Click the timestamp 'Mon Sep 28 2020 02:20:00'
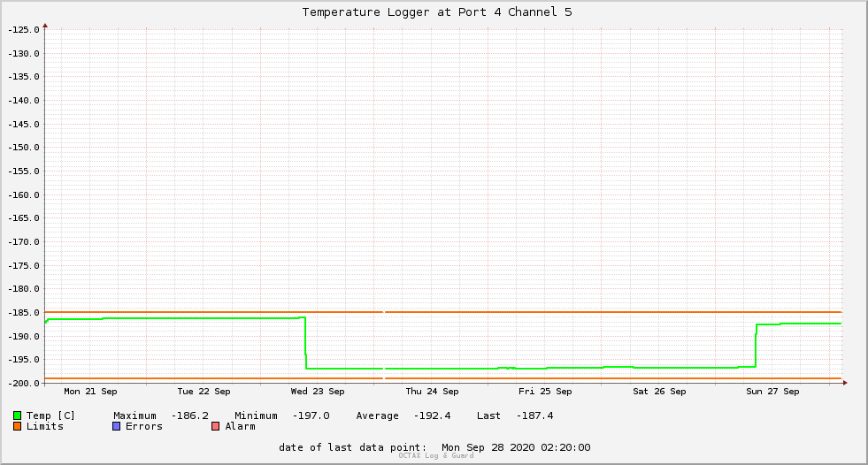The width and height of the screenshot is (868, 465). point(516,447)
